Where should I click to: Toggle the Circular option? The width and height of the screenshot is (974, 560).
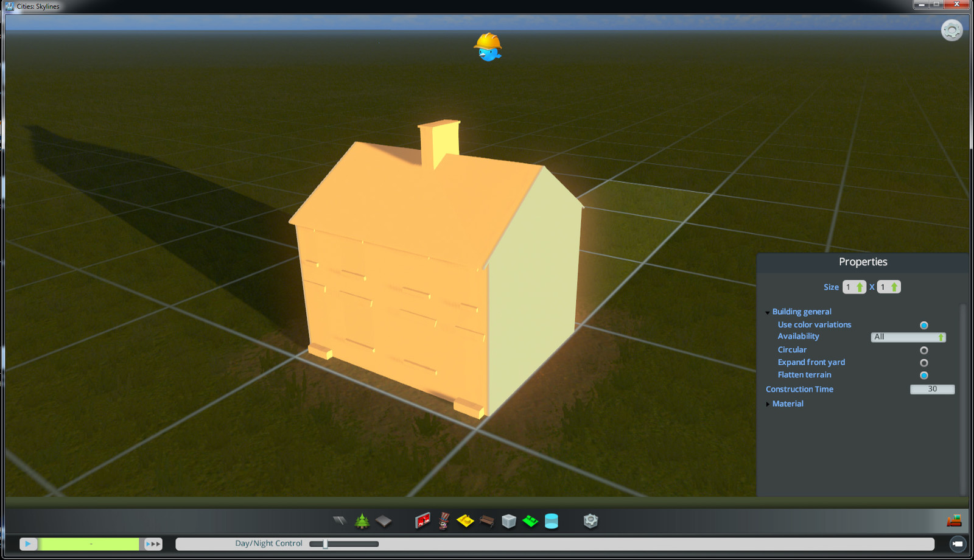pos(924,350)
